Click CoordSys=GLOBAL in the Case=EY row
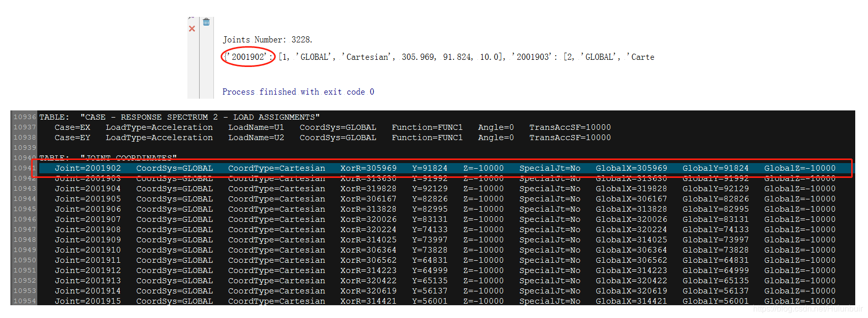 tap(337, 138)
